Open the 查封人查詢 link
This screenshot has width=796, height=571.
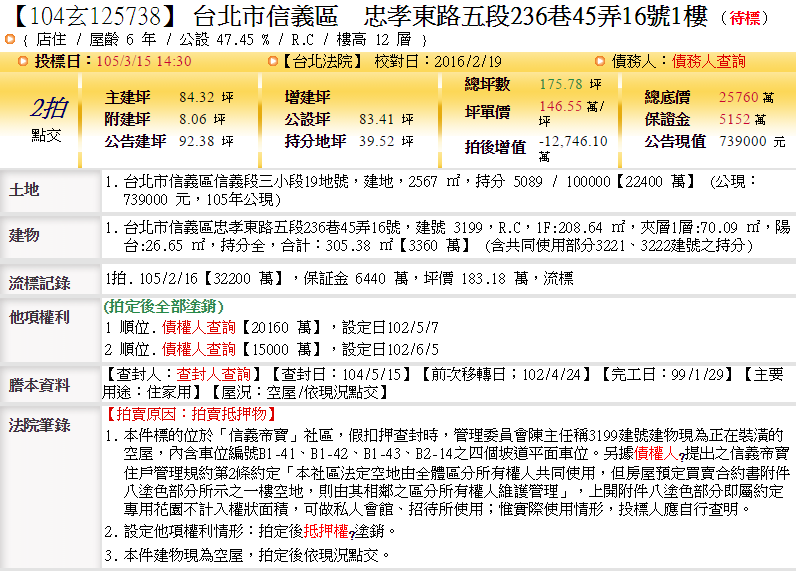click(x=214, y=375)
